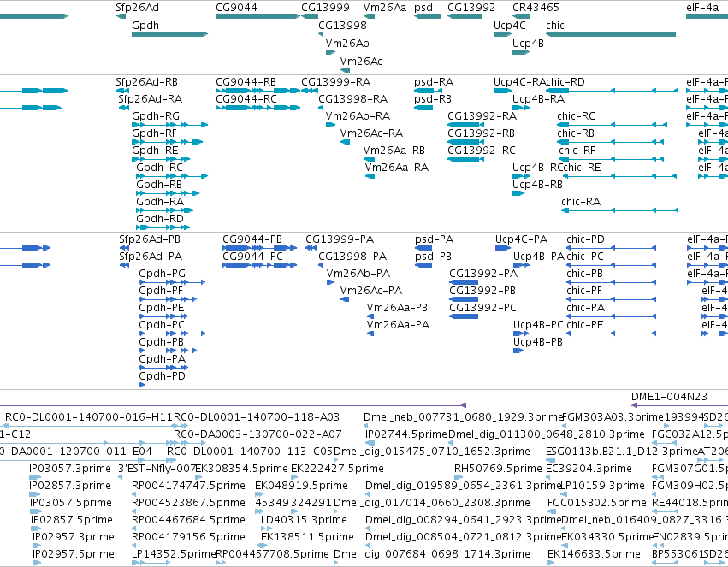Click protein Gpdh-PG
The width and height of the screenshot is (728, 567).
162,274
